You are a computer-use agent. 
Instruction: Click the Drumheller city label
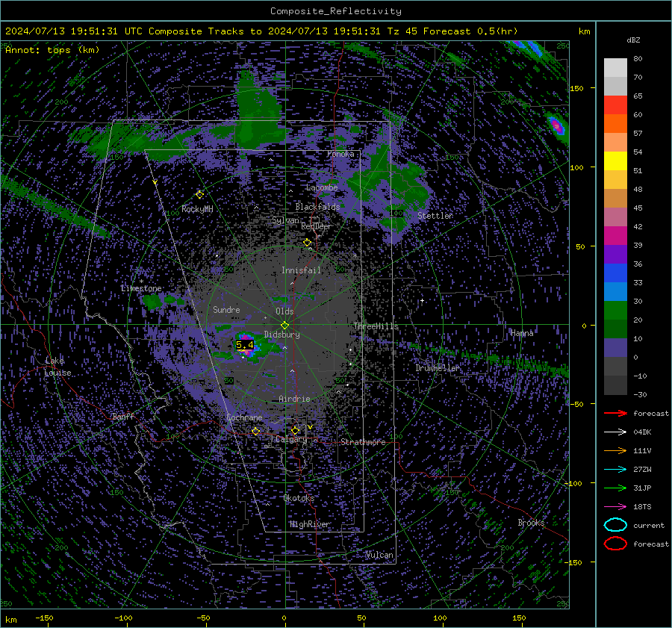[438, 368]
